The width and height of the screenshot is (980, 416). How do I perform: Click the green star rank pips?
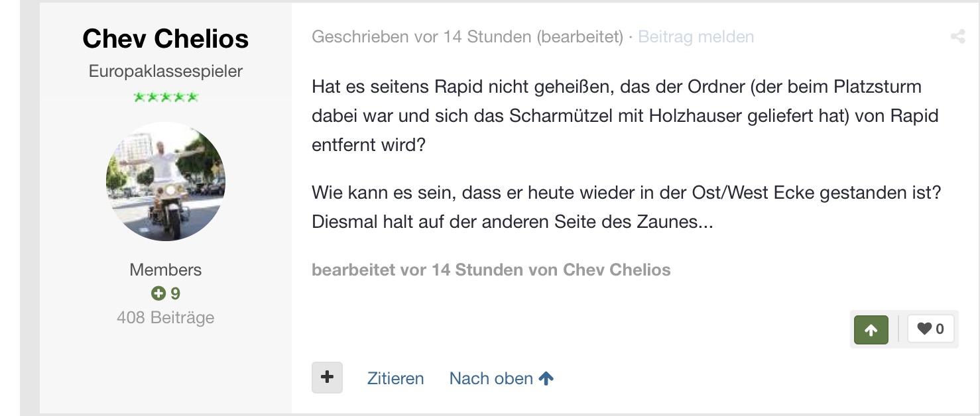166,97
